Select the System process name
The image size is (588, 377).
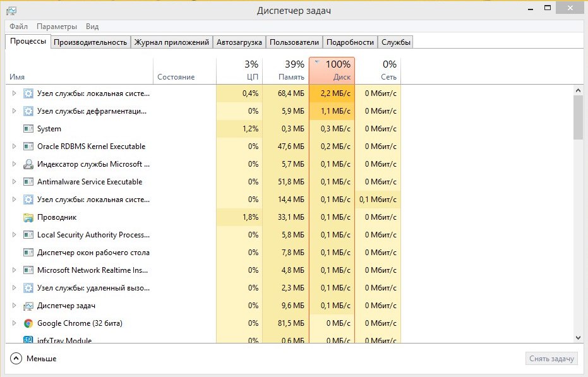pyautogui.click(x=49, y=129)
